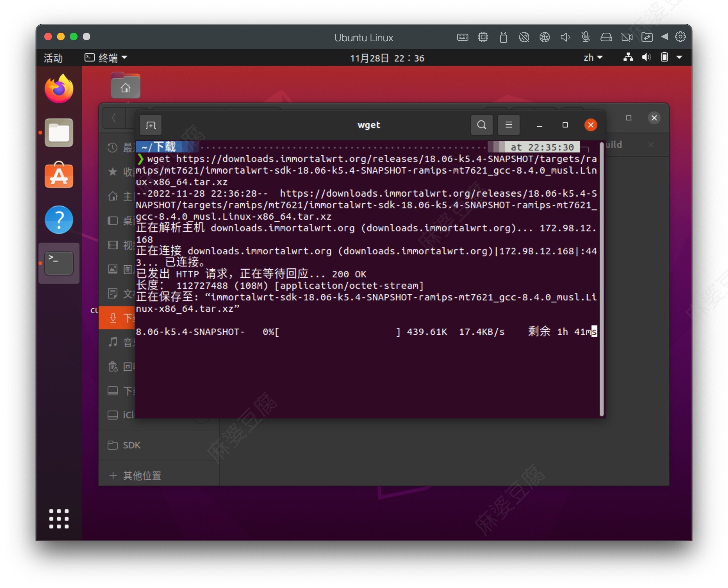Click the "439.61K" downloaded amount
The width and height of the screenshot is (728, 588).
[427, 332]
